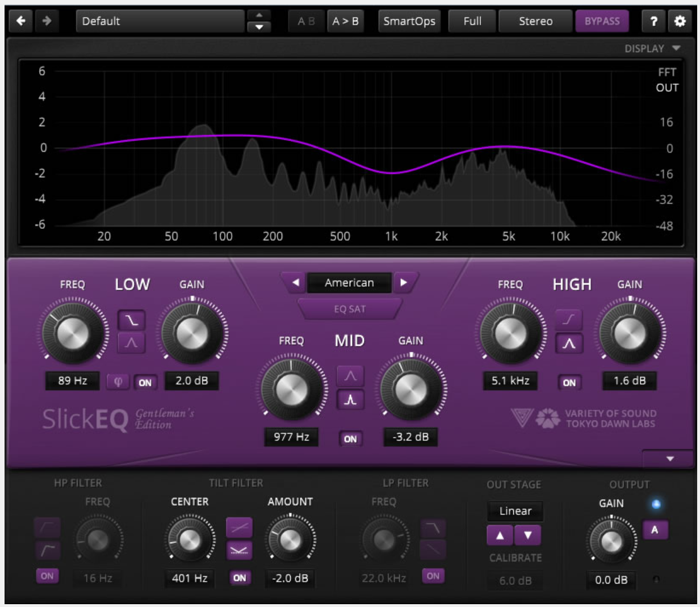Toggle the tilt filter ON switch

pyautogui.click(x=240, y=577)
